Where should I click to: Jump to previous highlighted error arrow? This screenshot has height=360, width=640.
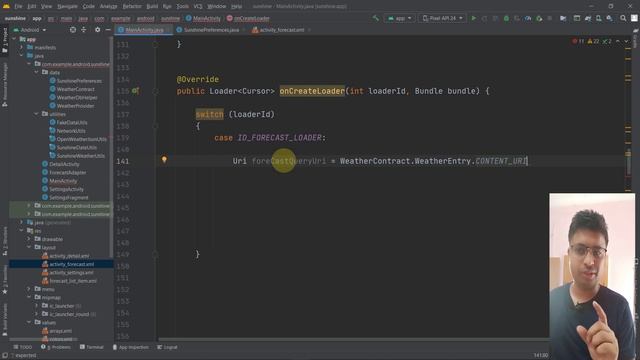[x=618, y=42]
